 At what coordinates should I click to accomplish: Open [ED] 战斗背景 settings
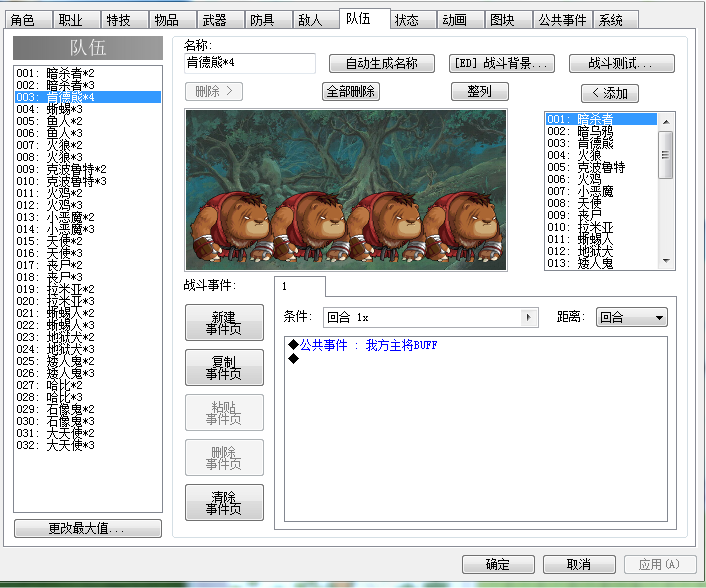click(x=502, y=63)
